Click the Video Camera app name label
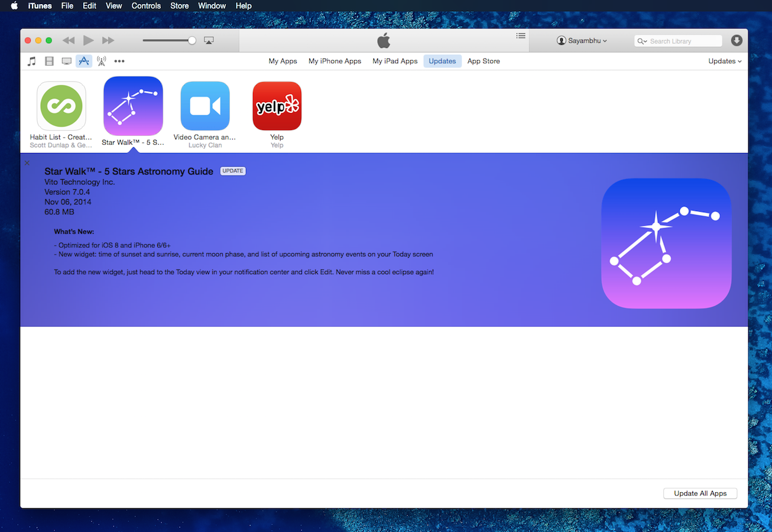This screenshot has width=772, height=532. tap(205, 137)
